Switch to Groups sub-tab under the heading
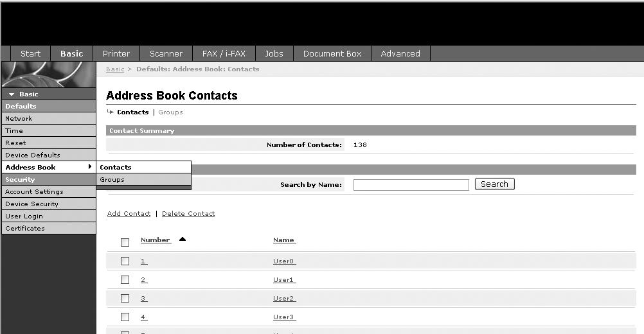Image resolution: width=644 pixels, height=334 pixels. pos(170,112)
